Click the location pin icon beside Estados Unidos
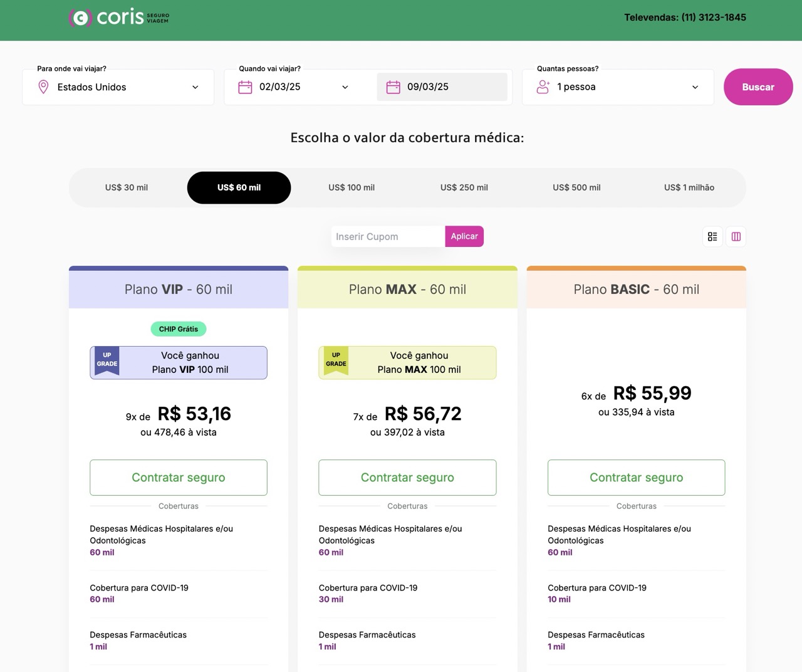 (x=43, y=87)
